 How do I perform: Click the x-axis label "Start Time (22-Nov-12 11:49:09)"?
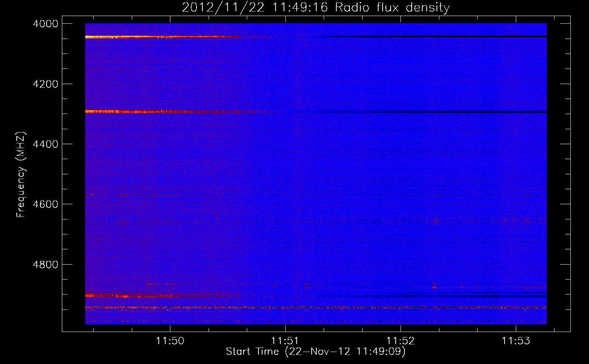pos(316,352)
